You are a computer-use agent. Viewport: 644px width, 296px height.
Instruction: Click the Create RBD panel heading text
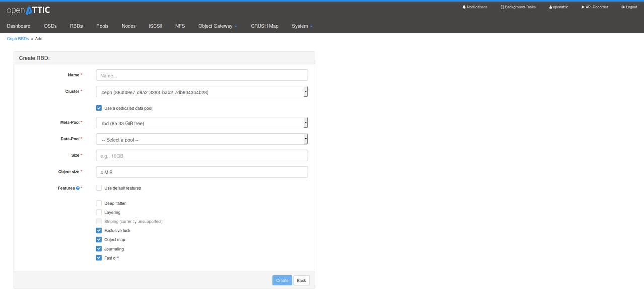point(34,58)
